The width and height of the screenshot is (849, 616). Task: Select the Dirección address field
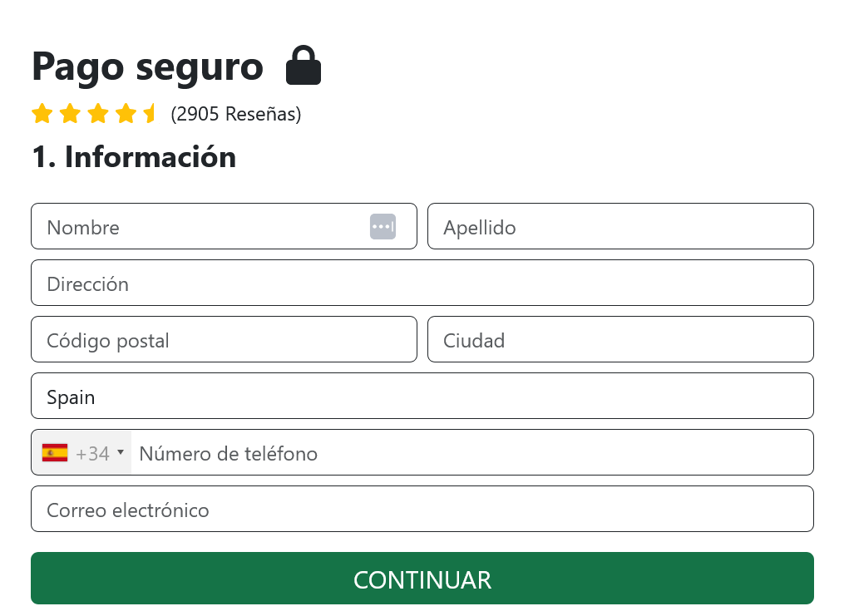[422, 283]
